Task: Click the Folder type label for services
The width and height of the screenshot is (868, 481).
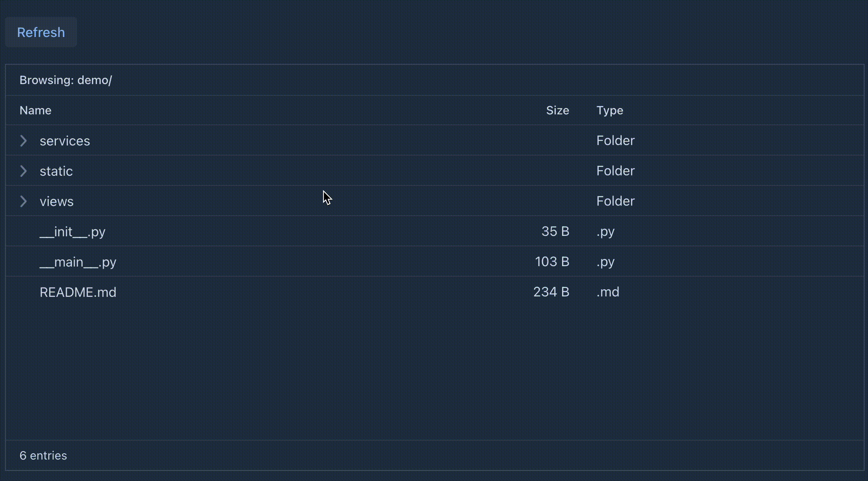Action: tap(615, 140)
